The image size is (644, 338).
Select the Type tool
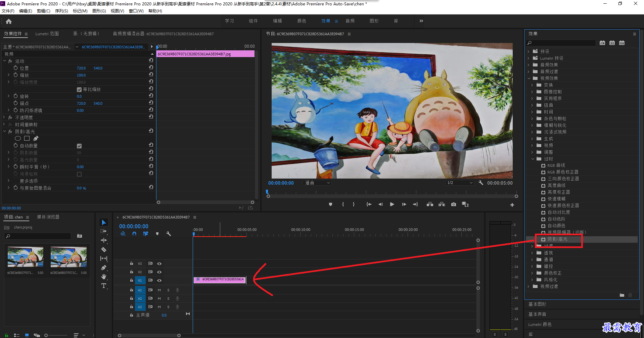tap(104, 286)
